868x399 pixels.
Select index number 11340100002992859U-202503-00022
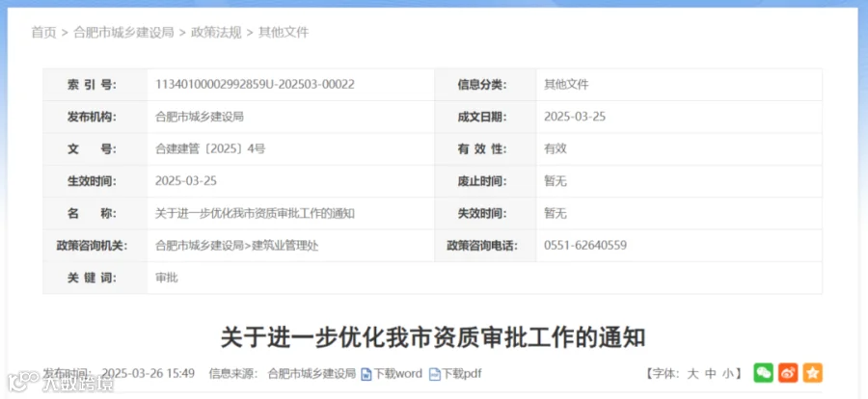(x=256, y=85)
